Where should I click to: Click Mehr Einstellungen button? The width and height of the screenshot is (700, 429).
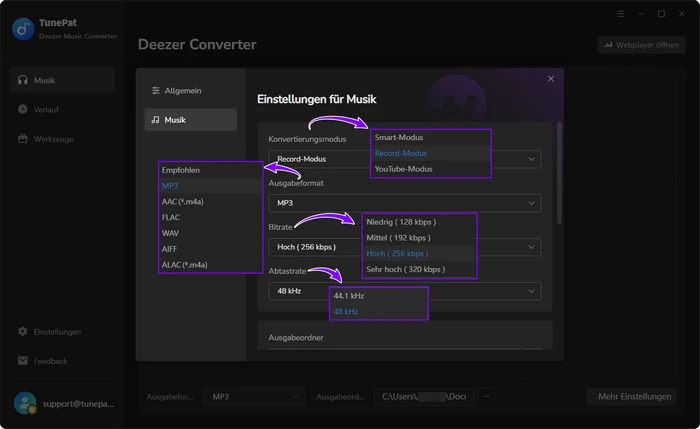[634, 396]
